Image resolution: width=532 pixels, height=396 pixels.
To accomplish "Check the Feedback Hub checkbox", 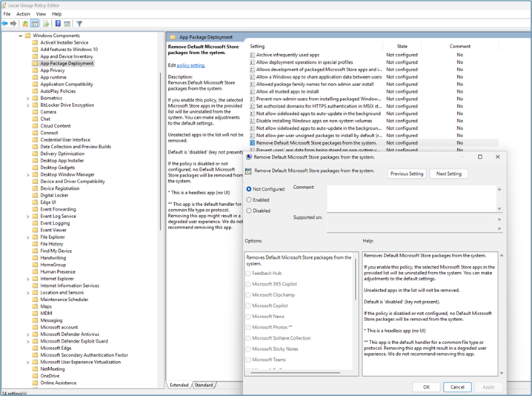I will click(x=248, y=274).
